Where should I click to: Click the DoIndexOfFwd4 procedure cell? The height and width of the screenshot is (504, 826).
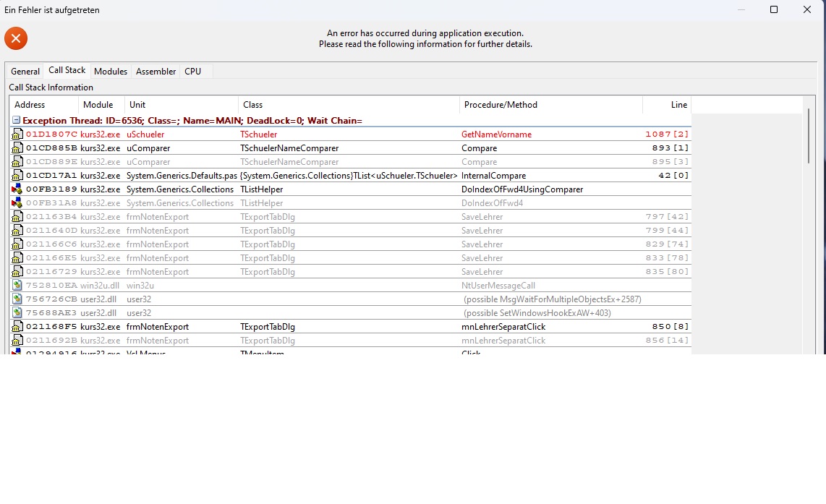point(492,202)
